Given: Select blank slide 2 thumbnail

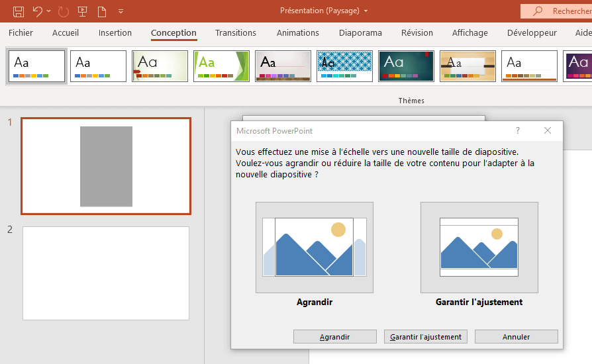Looking at the screenshot, I should pyautogui.click(x=106, y=273).
